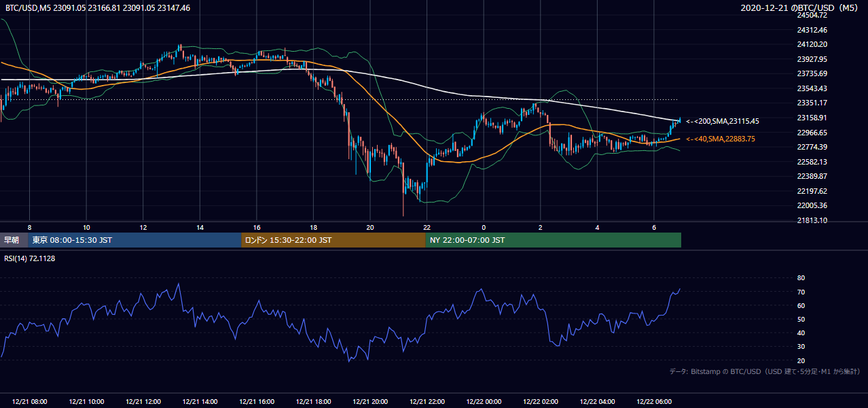Click the RSI axis level 50
The height and width of the screenshot is (408, 868).
[x=801, y=319]
